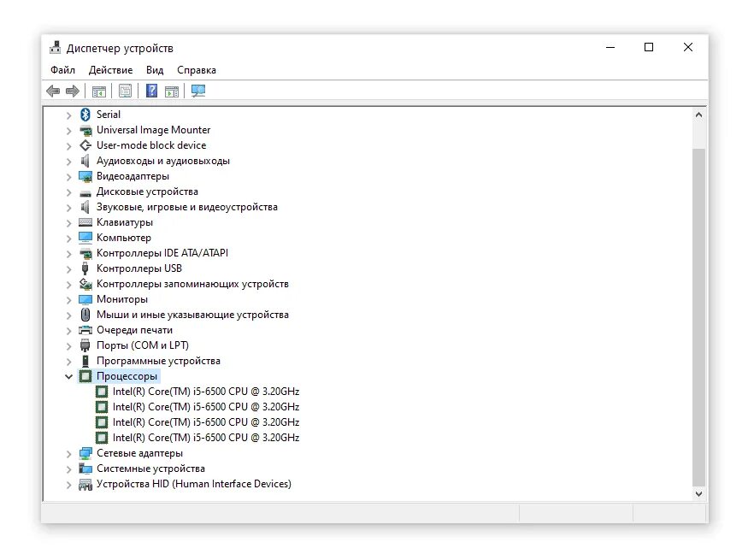The width and height of the screenshot is (754, 560).
Task: Click the Device Manager title bar icon
Action: tap(56, 47)
